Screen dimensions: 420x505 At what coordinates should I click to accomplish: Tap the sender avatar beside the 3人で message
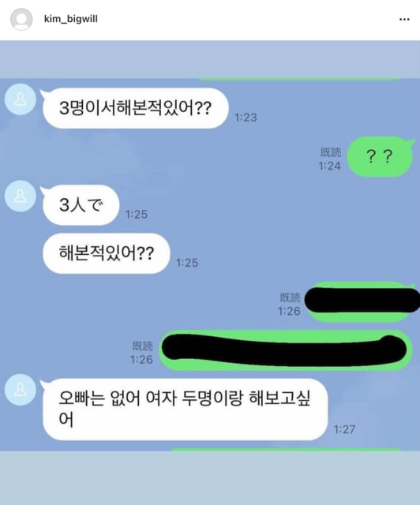(x=21, y=196)
